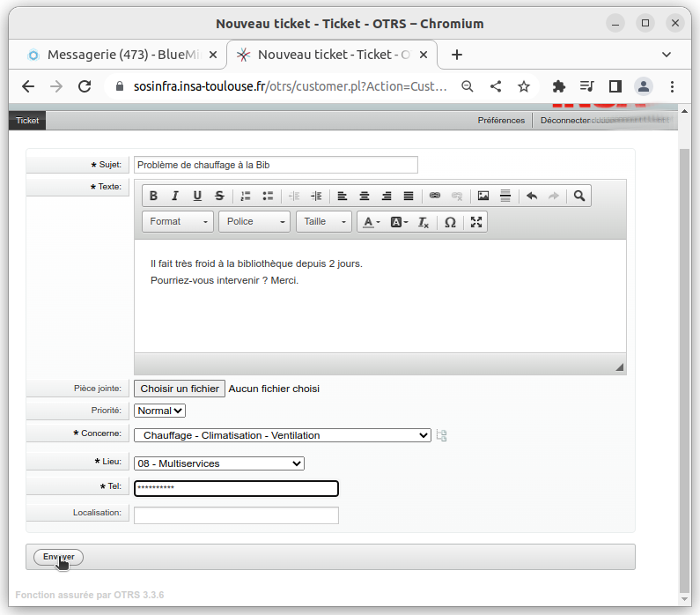Insert an image into the text
Viewport: 700px width, 615px height.
483,196
